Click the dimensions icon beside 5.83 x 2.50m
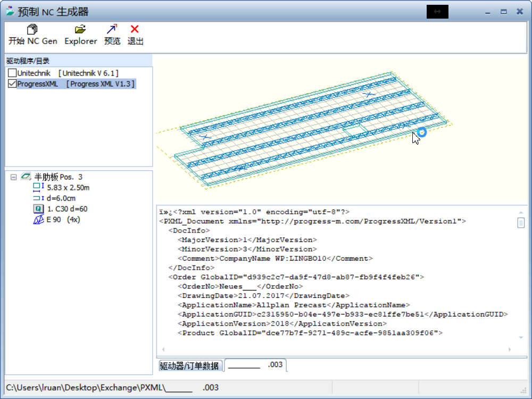Screen dimensions: 532x399 click(x=38, y=187)
